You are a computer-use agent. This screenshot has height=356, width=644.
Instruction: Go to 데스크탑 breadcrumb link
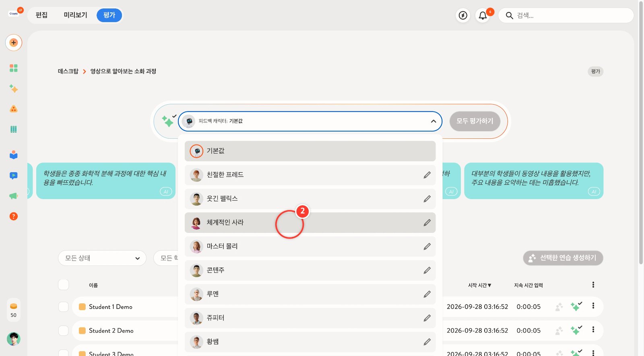point(68,71)
